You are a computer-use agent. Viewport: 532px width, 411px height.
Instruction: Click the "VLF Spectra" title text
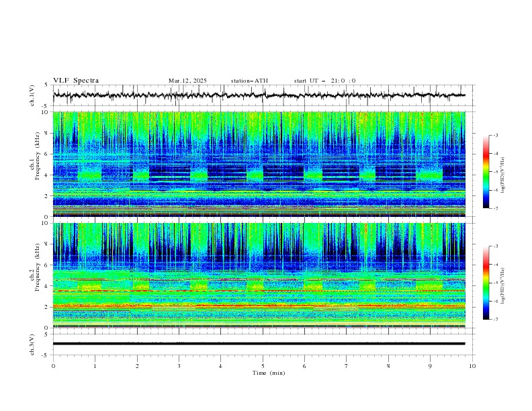point(76,81)
